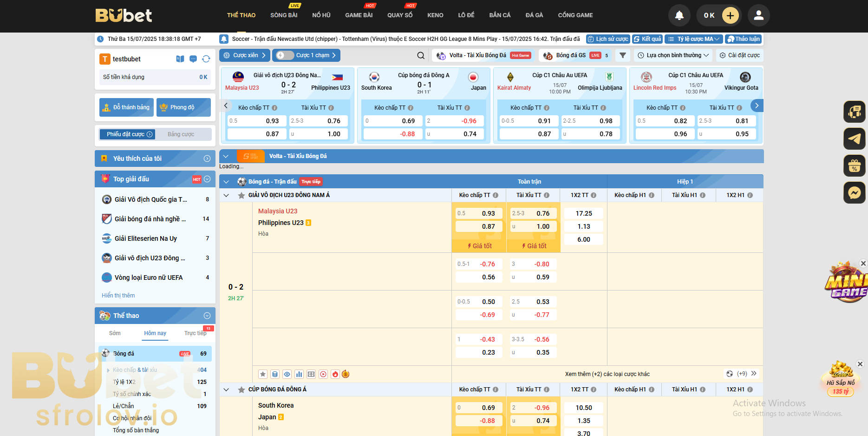868x436 pixels.
Task: Refresh balance with the sync icon
Action: [206, 59]
